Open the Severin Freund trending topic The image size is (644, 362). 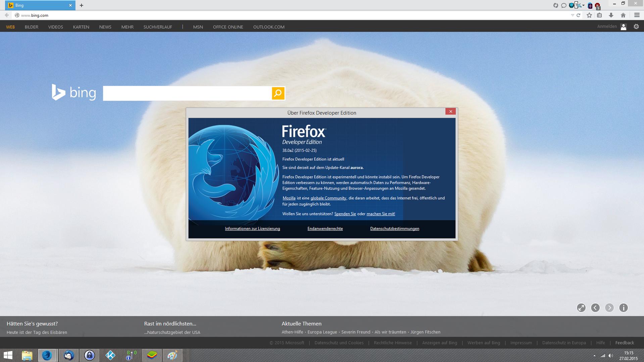click(x=356, y=332)
